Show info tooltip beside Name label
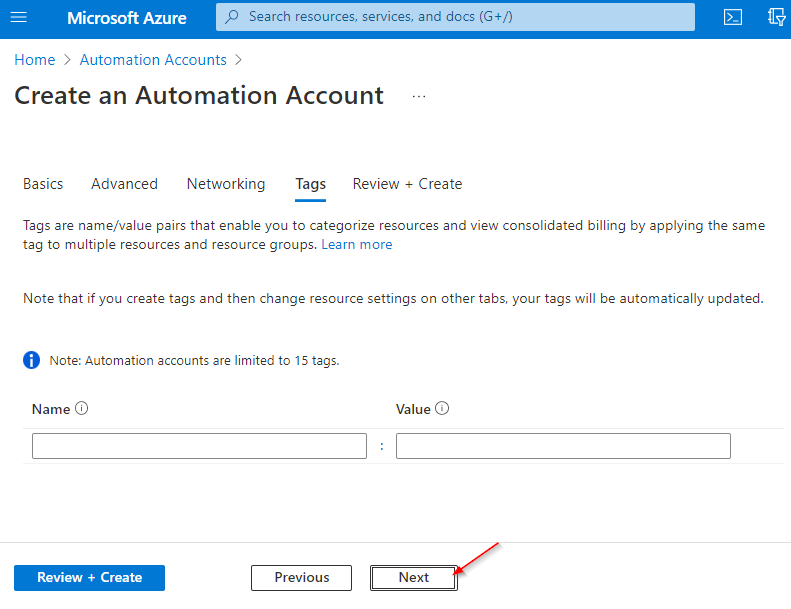The width and height of the screenshot is (791, 609). point(82,408)
